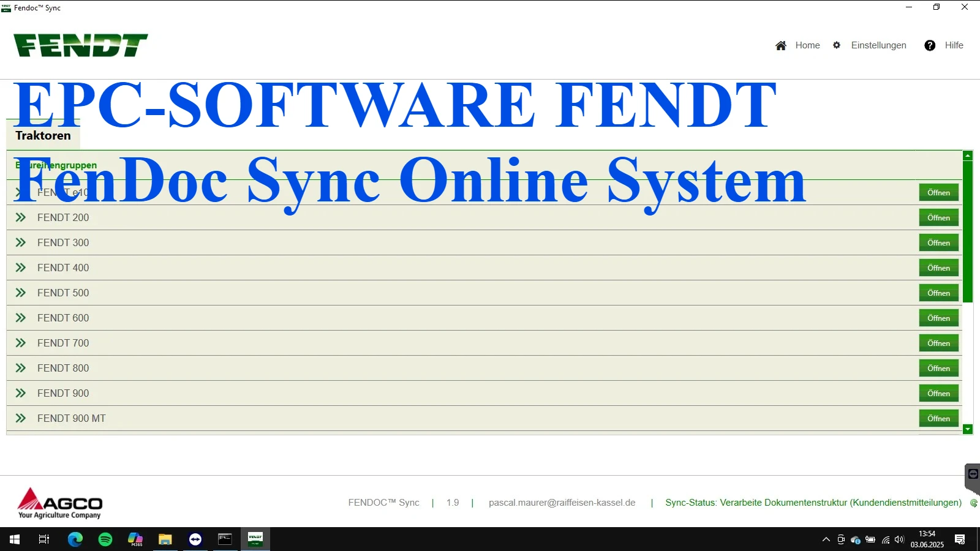Click the scrollbar up arrow of the list
The height and width of the screenshot is (551, 980).
(x=968, y=156)
